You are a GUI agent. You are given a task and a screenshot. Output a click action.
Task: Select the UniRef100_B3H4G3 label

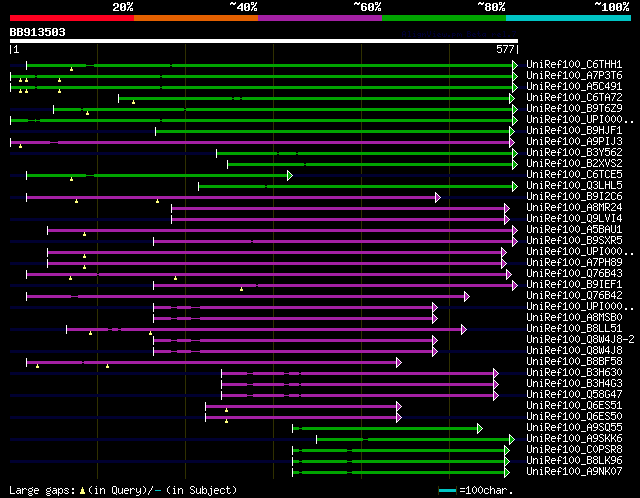(x=574, y=384)
